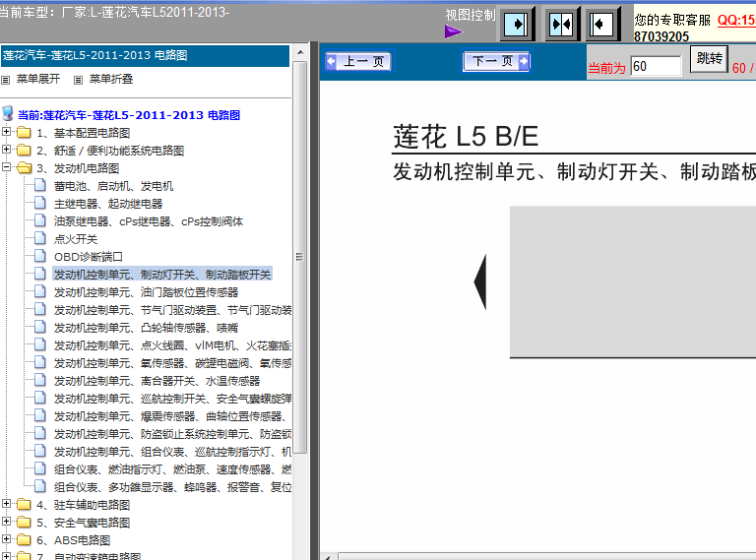Click the purple 视图控制 arrow icon
This screenshot has width=756, height=560.
453,32
